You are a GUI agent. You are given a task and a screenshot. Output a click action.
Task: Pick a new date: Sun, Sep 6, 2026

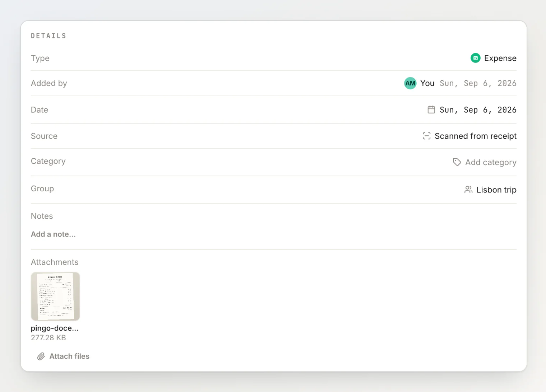(x=472, y=109)
